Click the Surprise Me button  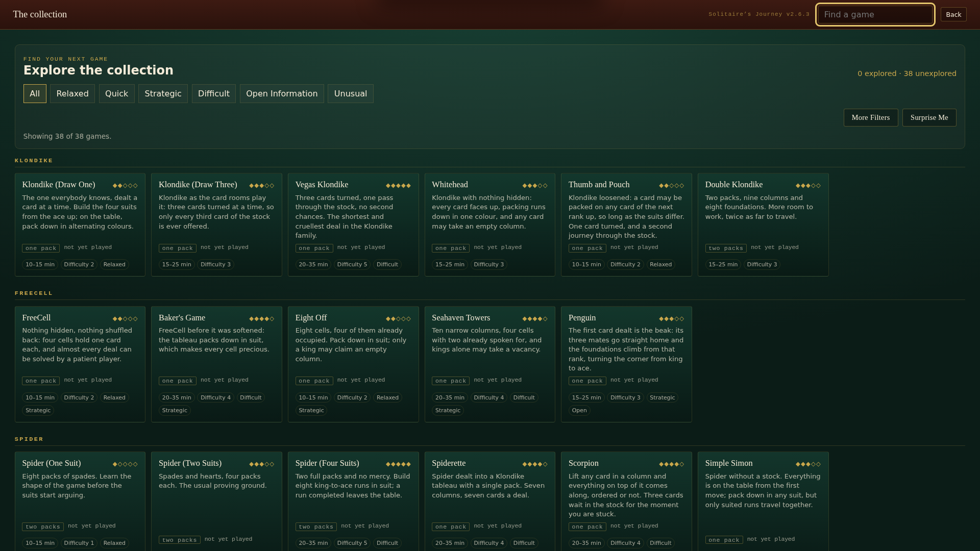click(x=929, y=118)
